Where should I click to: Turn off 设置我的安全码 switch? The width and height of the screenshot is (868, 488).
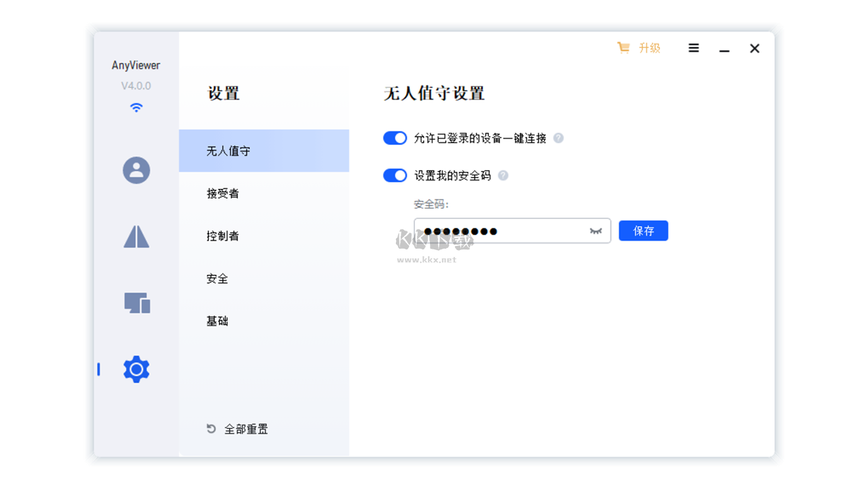(x=395, y=175)
